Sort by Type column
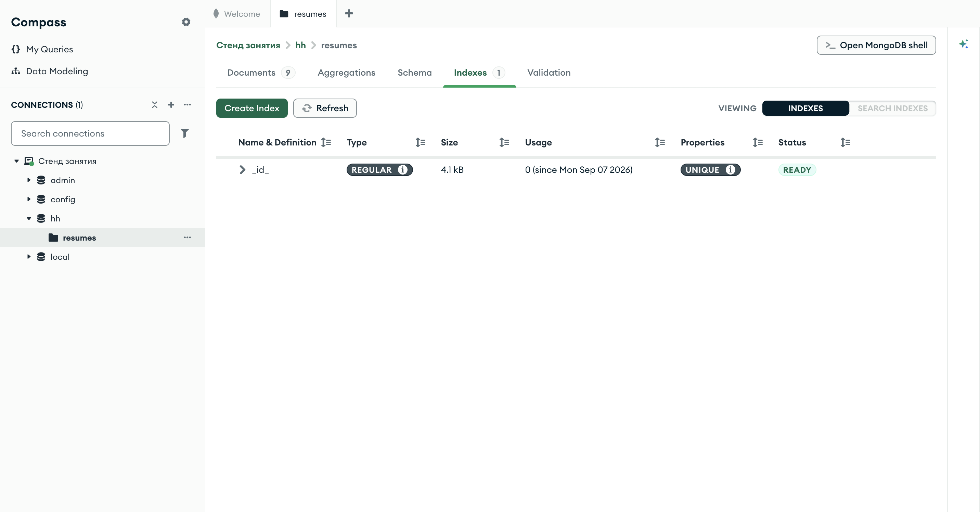This screenshot has width=980, height=512. 421,142
